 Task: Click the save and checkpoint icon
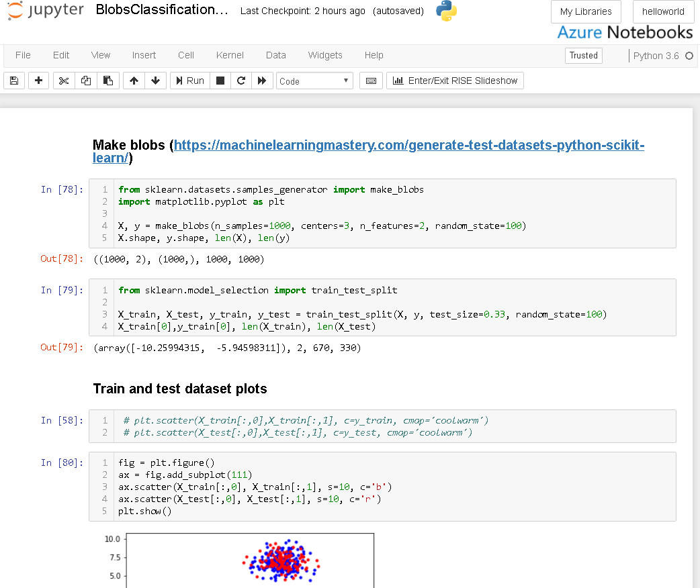point(14,81)
